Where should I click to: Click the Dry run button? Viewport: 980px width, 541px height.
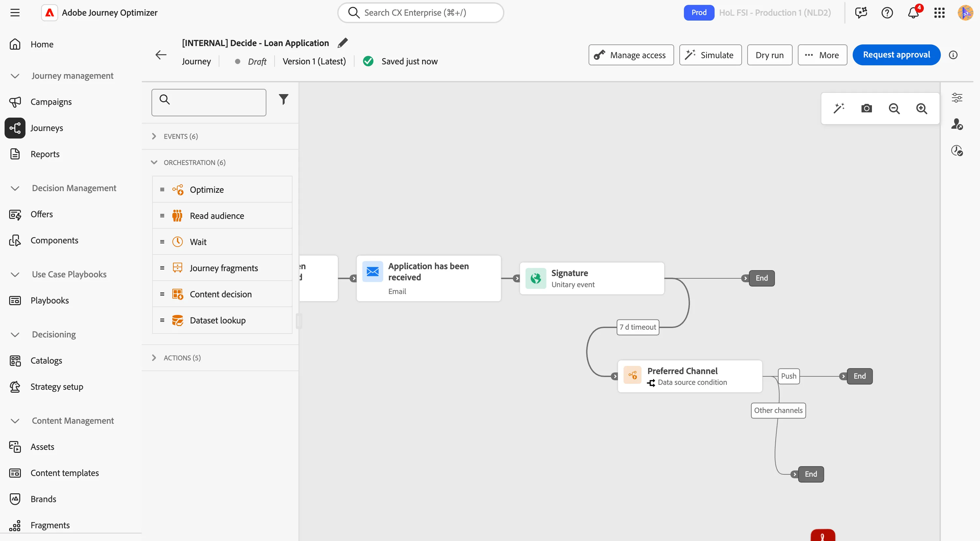[x=769, y=55]
